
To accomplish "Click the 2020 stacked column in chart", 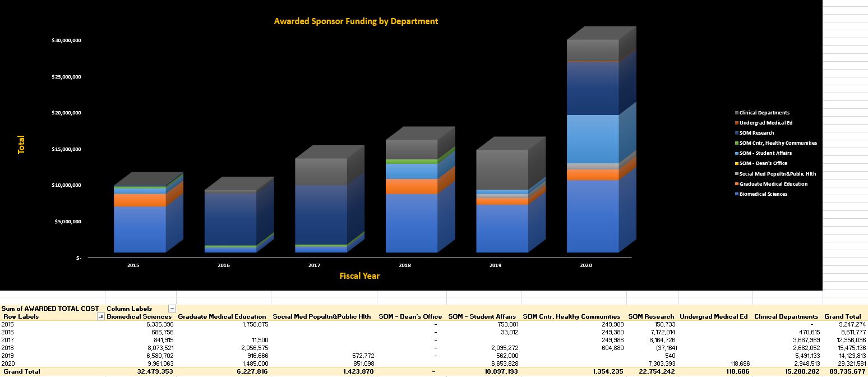I will click(x=592, y=168).
